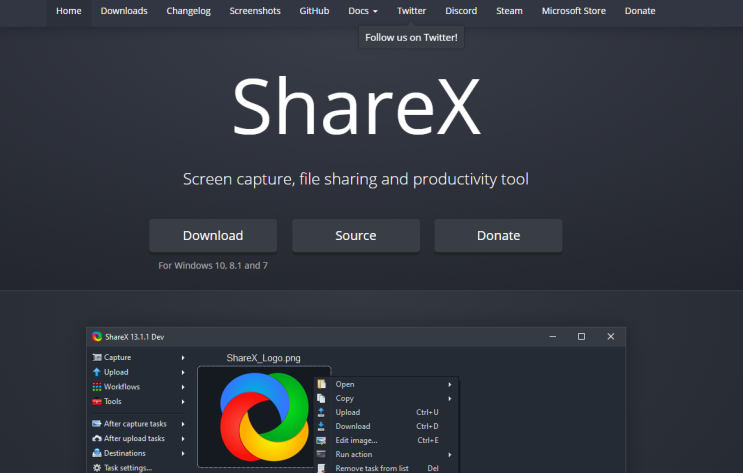The image size is (743, 473).
Task: Expand the Tools submenu arrow
Action: coord(183,402)
